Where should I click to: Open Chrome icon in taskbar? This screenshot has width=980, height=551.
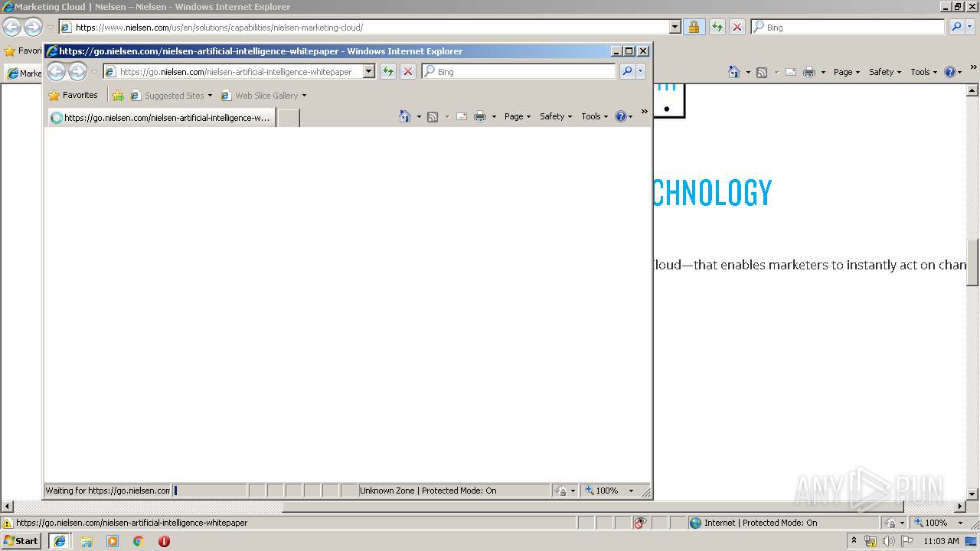pos(139,541)
